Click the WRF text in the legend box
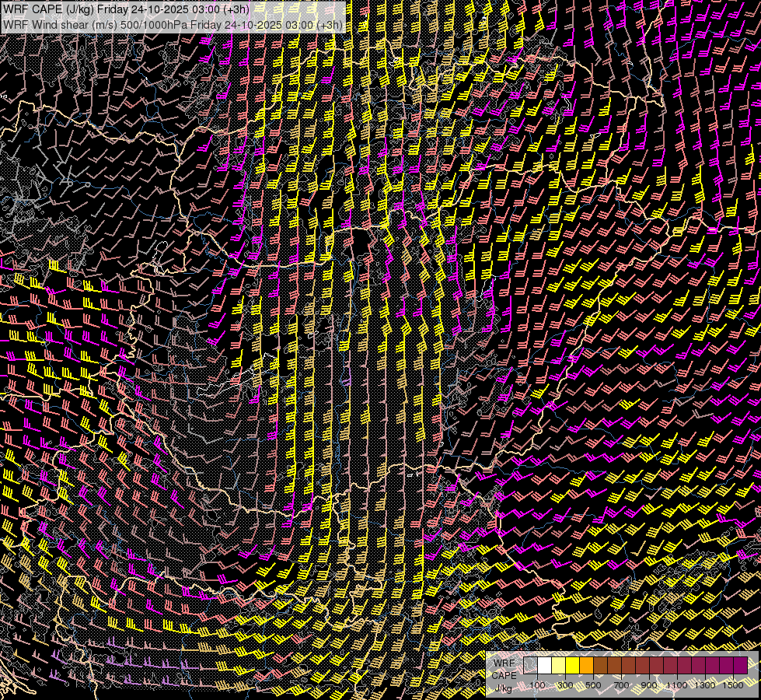761x700 pixels. pos(504,663)
